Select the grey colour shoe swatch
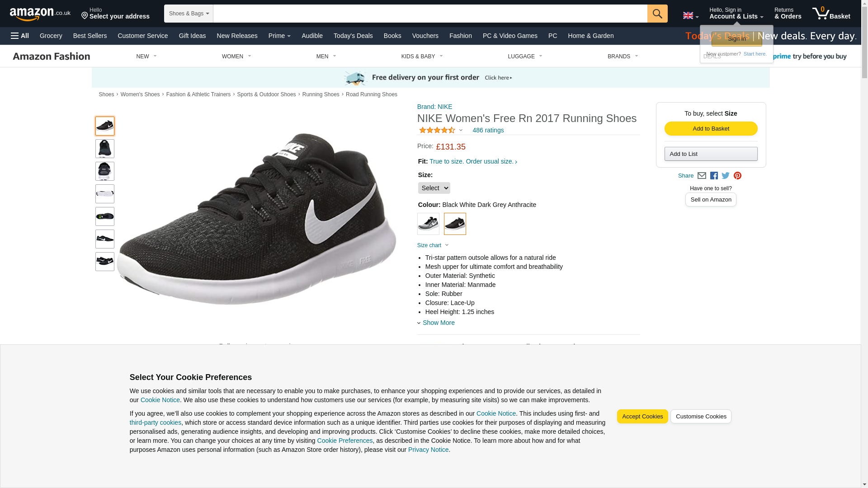Viewport: 868px width, 488px height. tap(428, 224)
